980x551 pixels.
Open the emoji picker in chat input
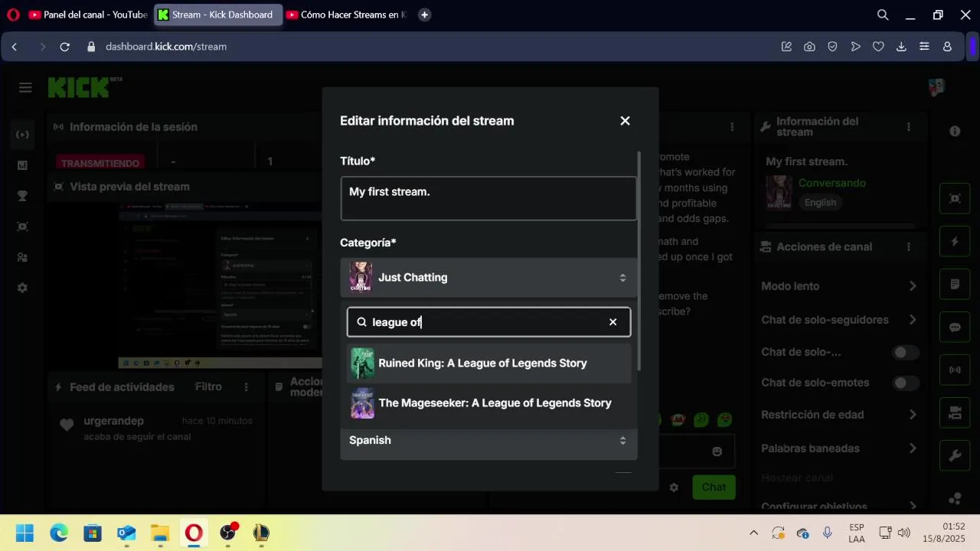click(717, 452)
